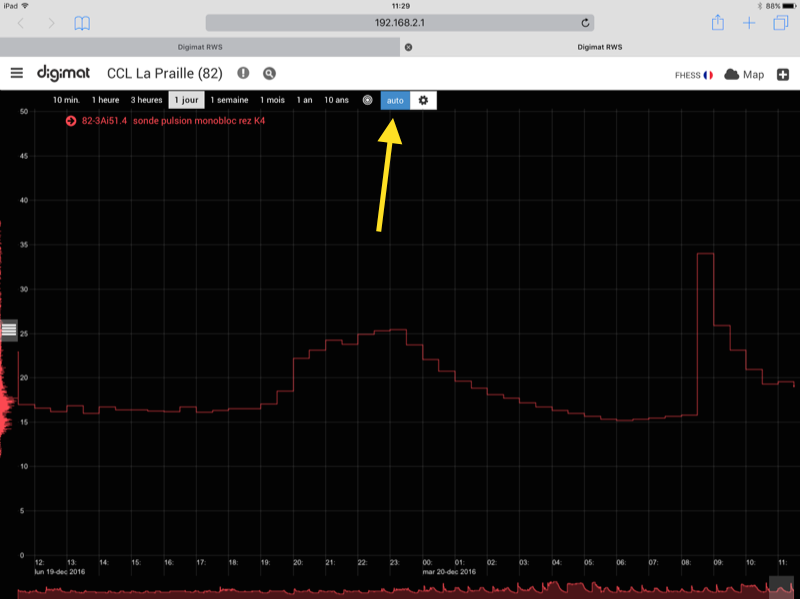Select the 10 min. time range
Image resolution: width=800 pixels, height=599 pixels.
66,100
